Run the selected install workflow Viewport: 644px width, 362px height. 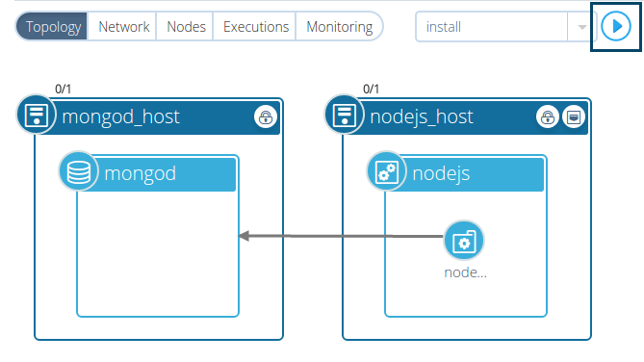[616, 26]
